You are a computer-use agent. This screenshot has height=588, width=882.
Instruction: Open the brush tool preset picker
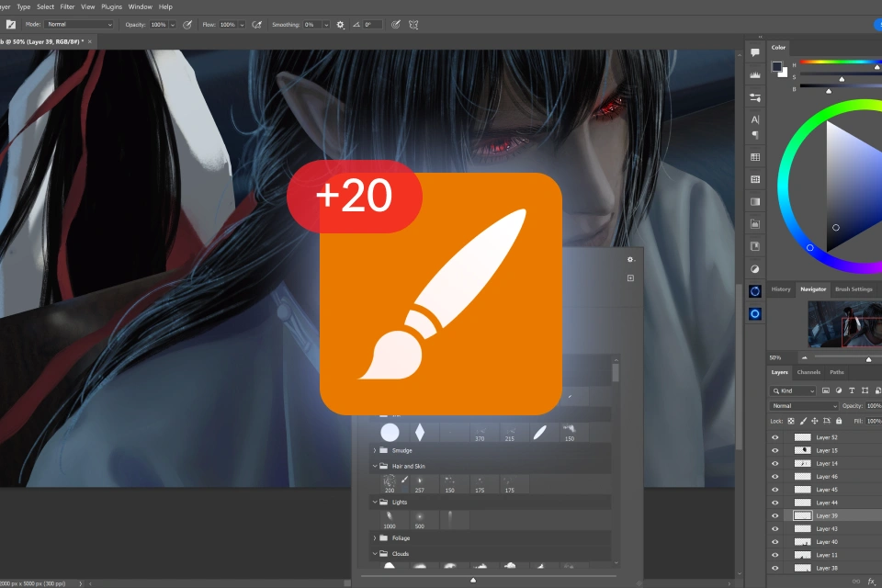[11, 24]
